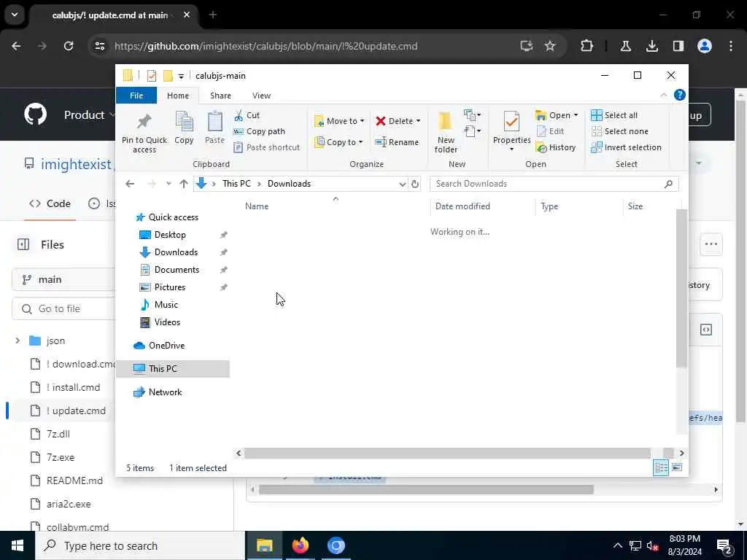The height and width of the screenshot is (560, 747).
Task: Expand json folder in GitHub tree
Action: point(18,341)
